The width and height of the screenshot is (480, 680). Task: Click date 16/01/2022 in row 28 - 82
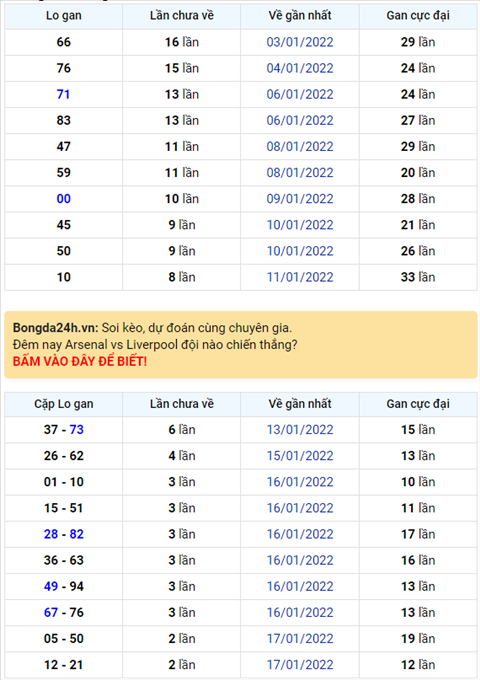(x=300, y=534)
